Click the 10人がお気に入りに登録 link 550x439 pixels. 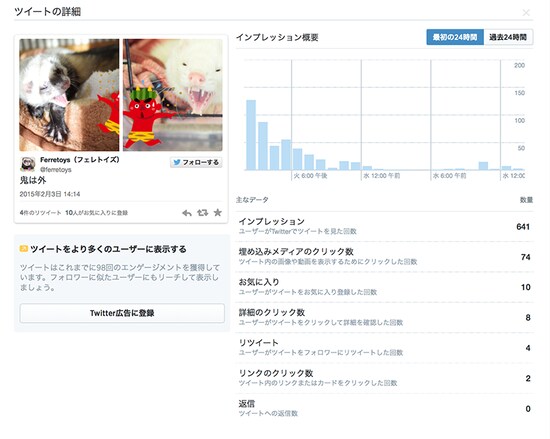coord(96,212)
